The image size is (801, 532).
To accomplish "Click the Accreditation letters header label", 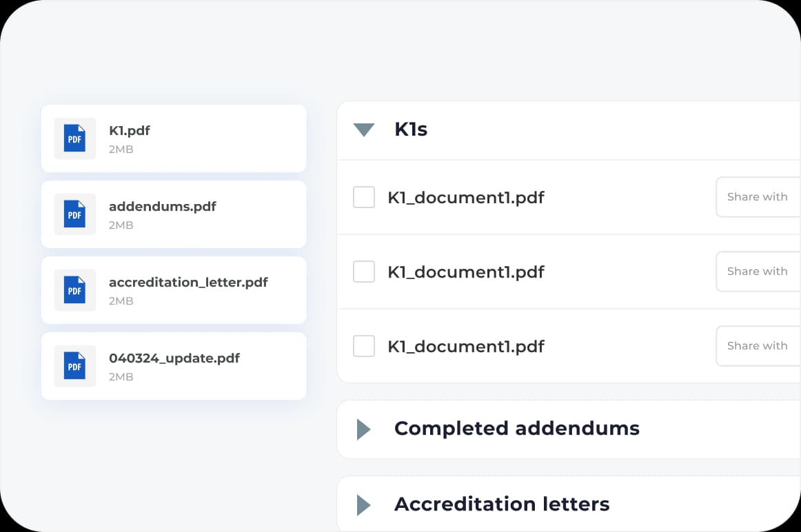I will click(501, 504).
